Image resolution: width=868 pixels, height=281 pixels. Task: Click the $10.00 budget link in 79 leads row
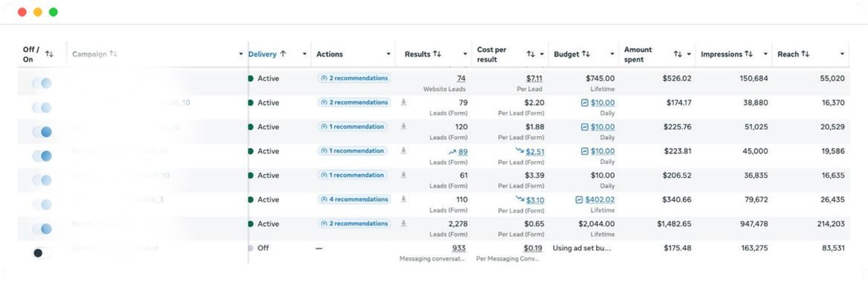[603, 103]
